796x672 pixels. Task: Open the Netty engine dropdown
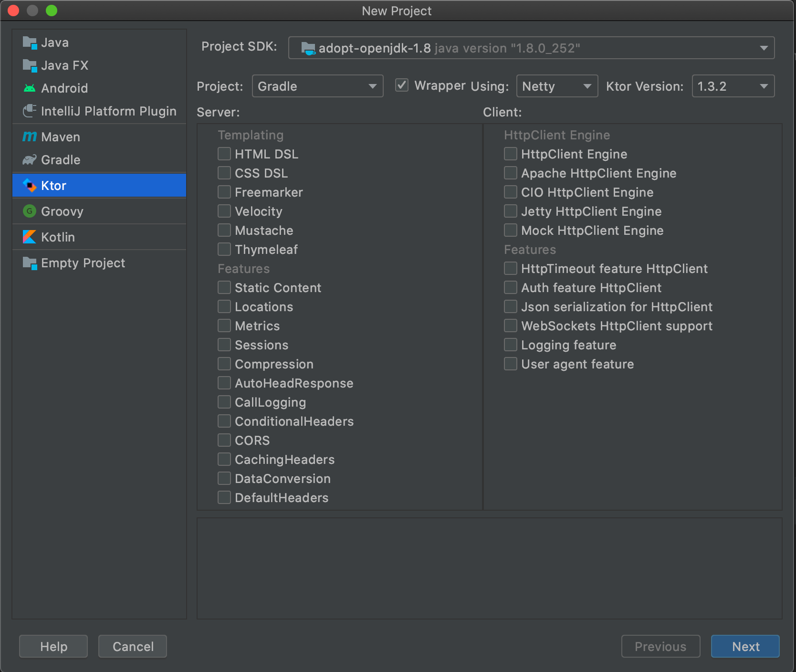click(557, 86)
